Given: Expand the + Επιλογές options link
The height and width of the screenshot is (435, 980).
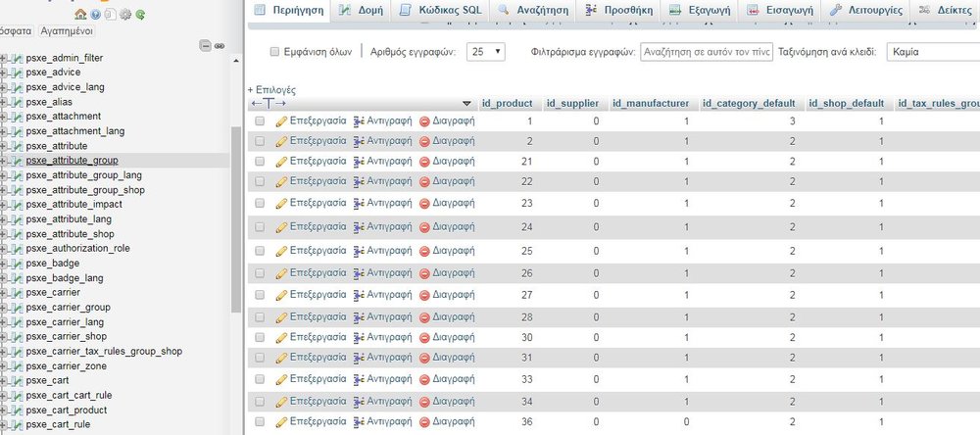Looking at the screenshot, I should click(x=271, y=90).
